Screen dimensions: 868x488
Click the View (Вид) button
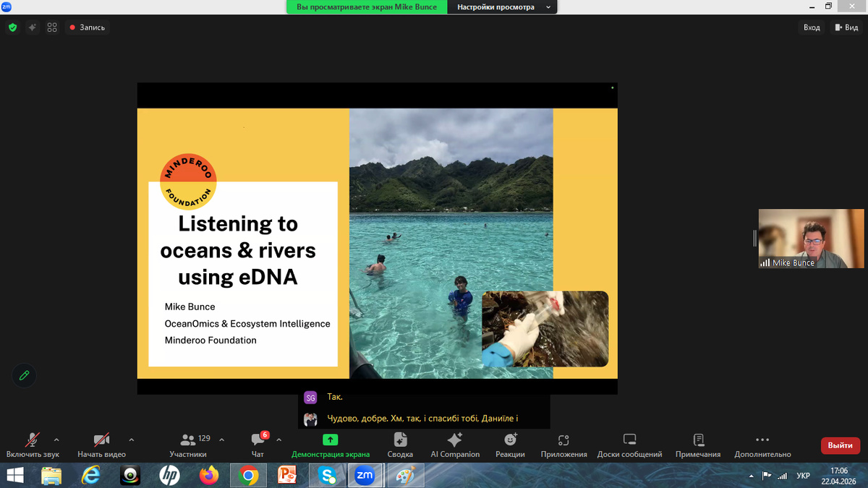point(846,27)
